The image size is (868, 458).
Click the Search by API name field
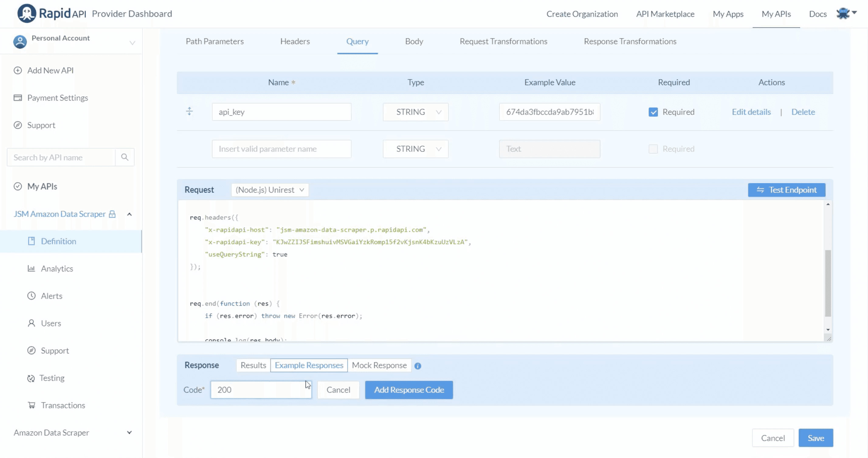[x=61, y=157]
